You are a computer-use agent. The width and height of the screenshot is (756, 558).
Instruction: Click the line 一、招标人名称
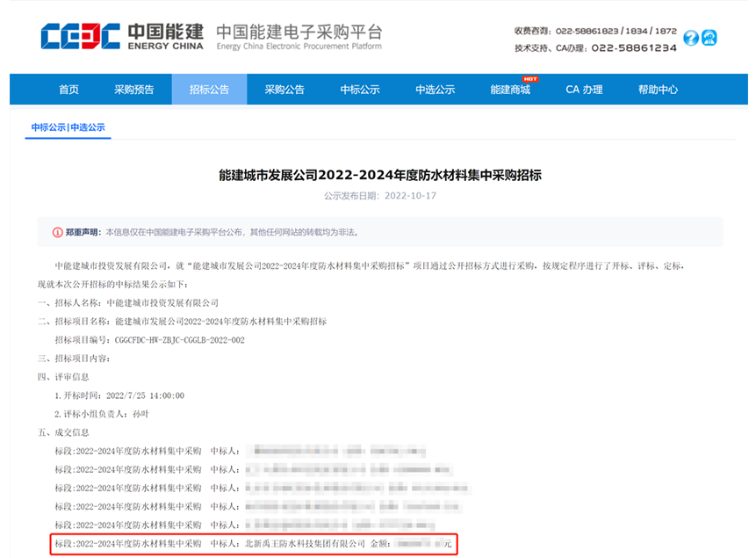pos(128,303)
